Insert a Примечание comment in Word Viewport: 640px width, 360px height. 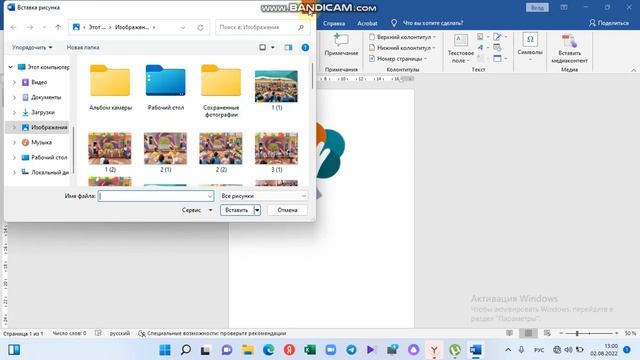click(x=341, y=45)
